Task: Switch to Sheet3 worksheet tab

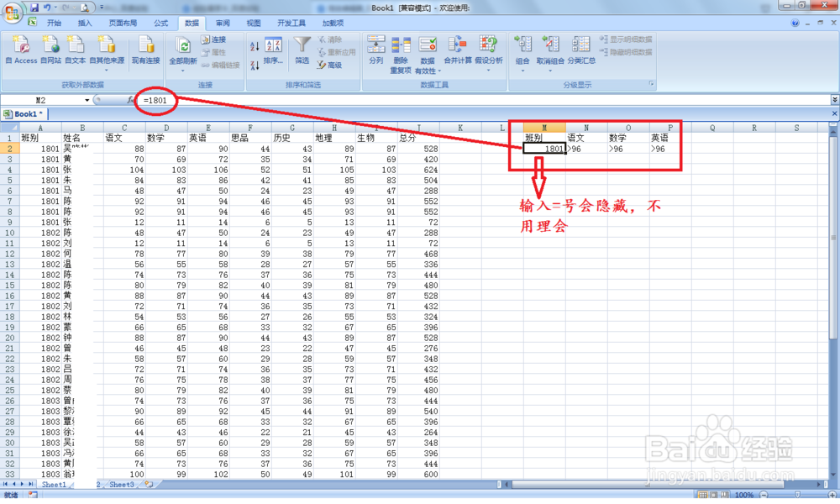Action: coord(122,484)
